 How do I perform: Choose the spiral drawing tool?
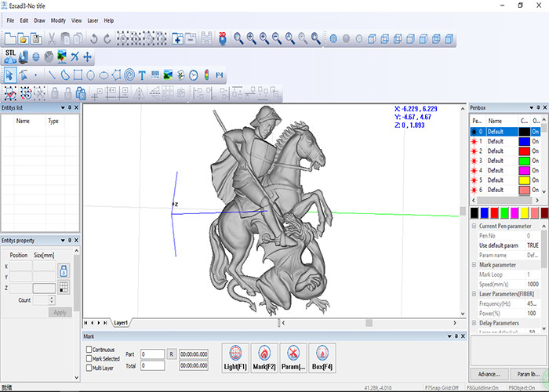[129, 75]
